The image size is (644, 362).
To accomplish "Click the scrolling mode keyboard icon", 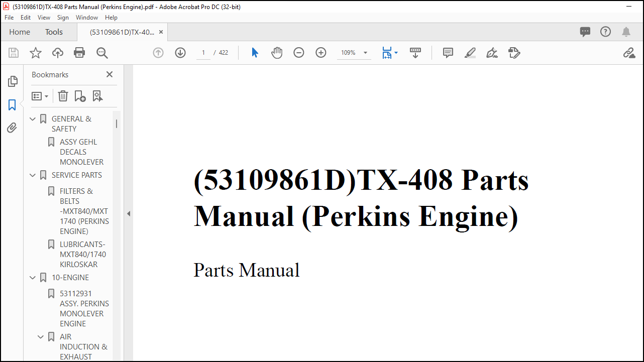I will click(x=415, y=53).
